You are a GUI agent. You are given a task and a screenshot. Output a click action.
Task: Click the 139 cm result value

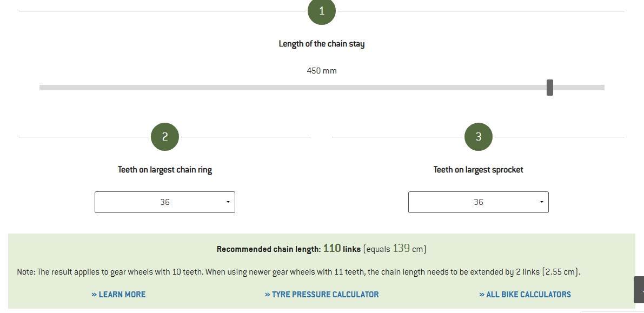click(x=409, y=249)
